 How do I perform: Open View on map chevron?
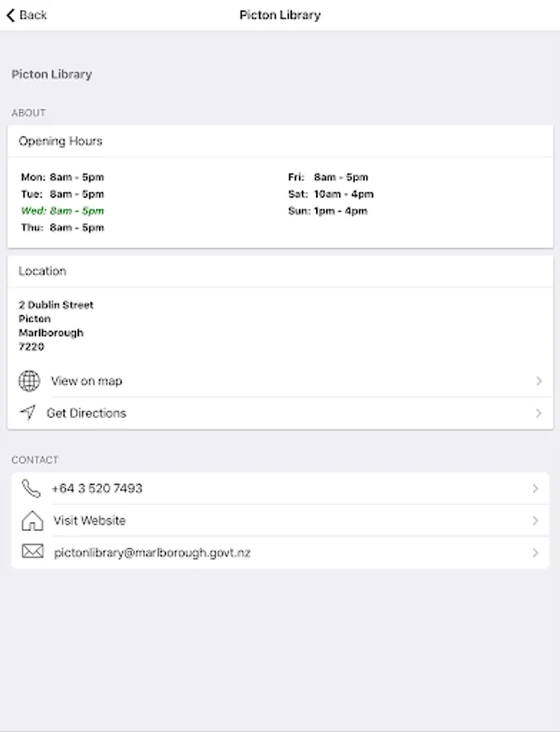pos(538,381)
